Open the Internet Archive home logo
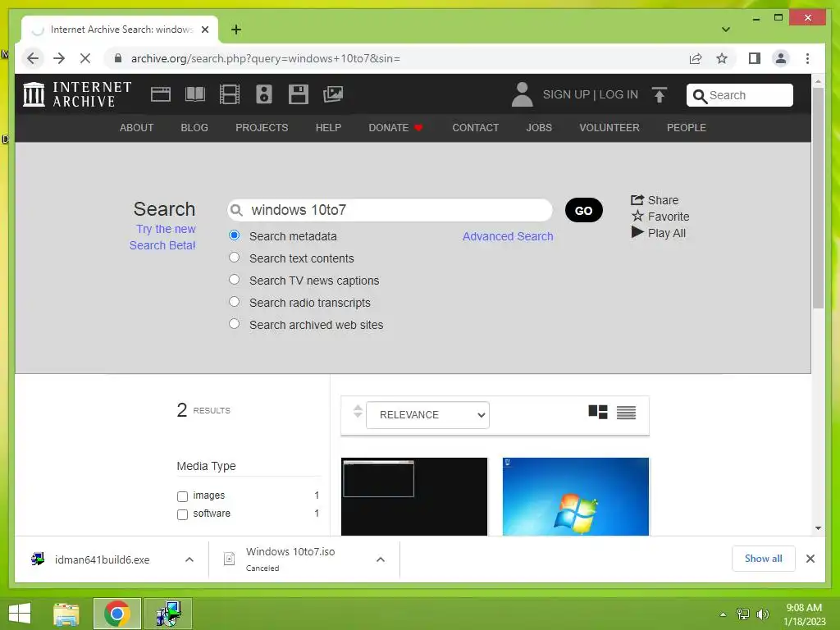Image resolution: width=840 pixels, height=630 pixels. point(77,94)
